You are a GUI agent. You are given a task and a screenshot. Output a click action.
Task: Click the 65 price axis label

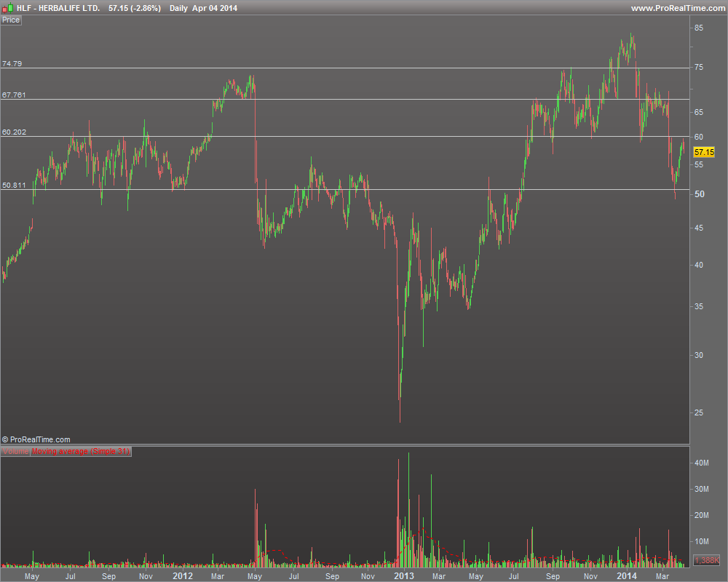(x=699, y=112)
